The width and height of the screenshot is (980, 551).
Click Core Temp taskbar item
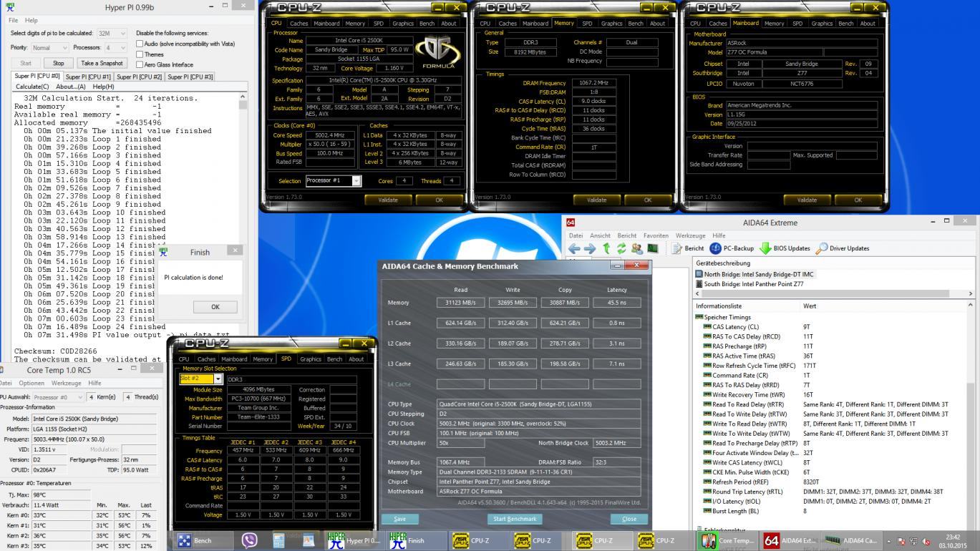[x=727, y=541]
